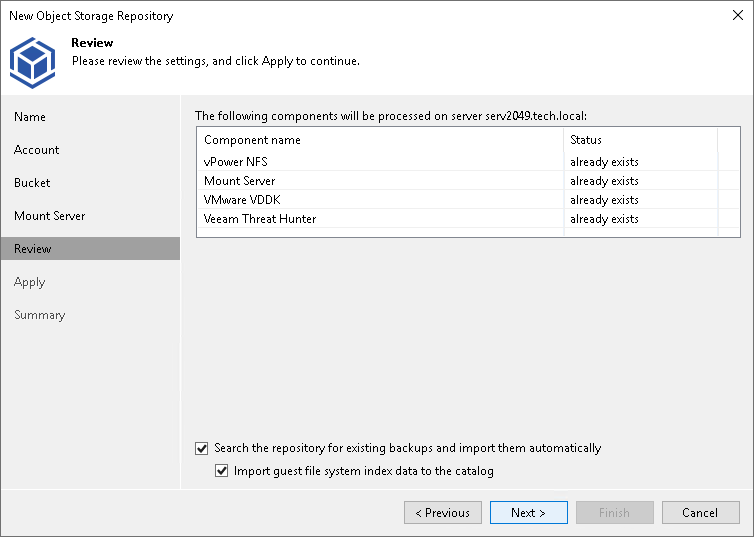Image resolution: width=754 pixels, height=537 pixels.
Task: Click status of Veeam Threat Hunter
Action: pos(604,219)
